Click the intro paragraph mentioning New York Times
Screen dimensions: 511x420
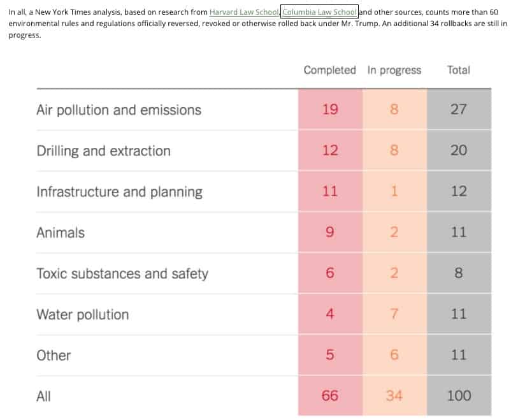point(255,24)
